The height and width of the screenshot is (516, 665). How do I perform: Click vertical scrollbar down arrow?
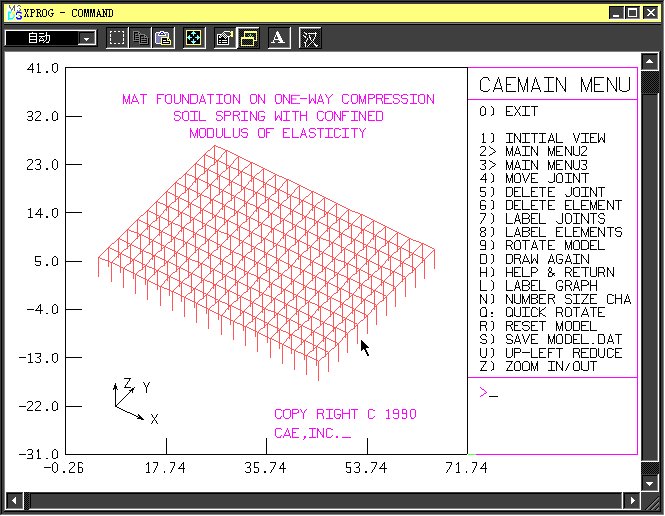click(x=649, y=483)
